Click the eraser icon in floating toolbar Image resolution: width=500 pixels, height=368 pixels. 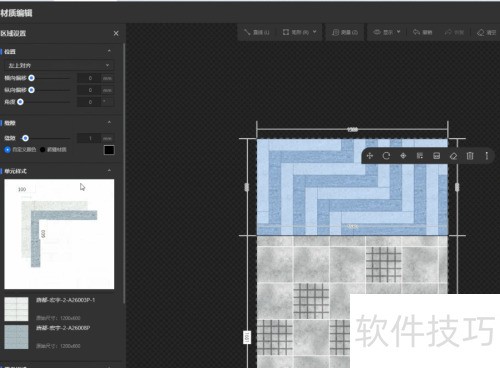[x=453, y=156]
